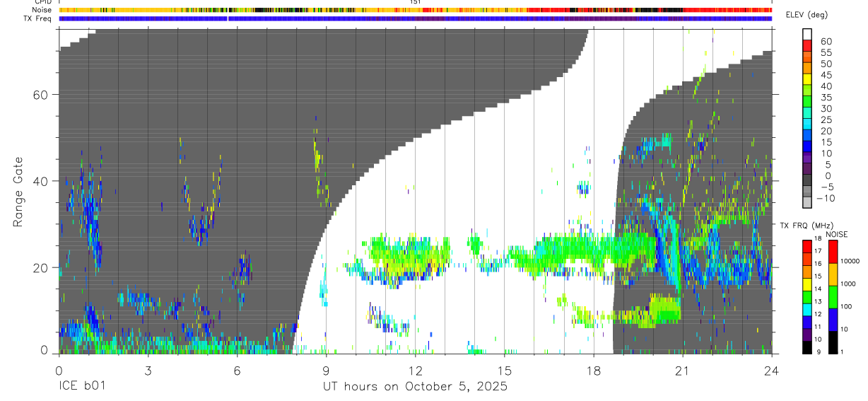This screenshot has width=868, height=401.
Task: Select the orange 1000–10000 NOISE colorbar segment
Action: click(833, 273)
